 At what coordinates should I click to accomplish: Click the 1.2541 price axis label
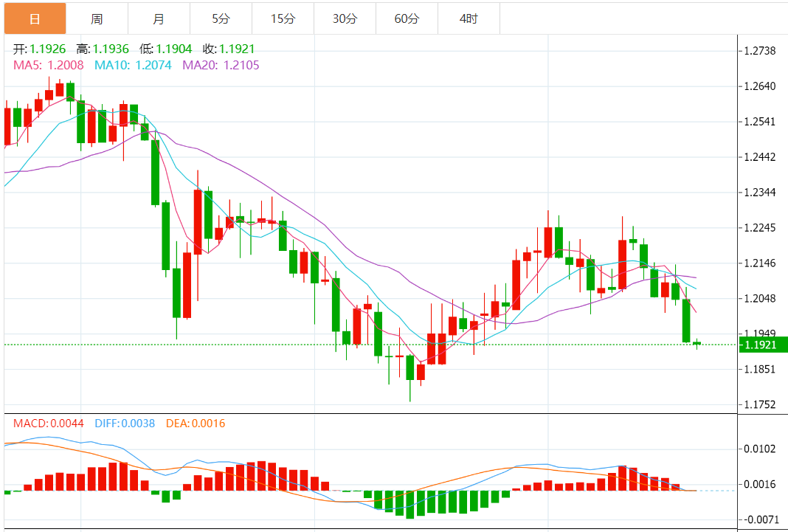coord(760,122)
